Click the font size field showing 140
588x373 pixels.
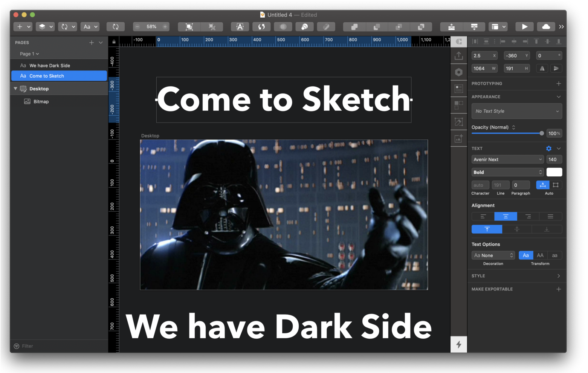click(x=554, y=159)
